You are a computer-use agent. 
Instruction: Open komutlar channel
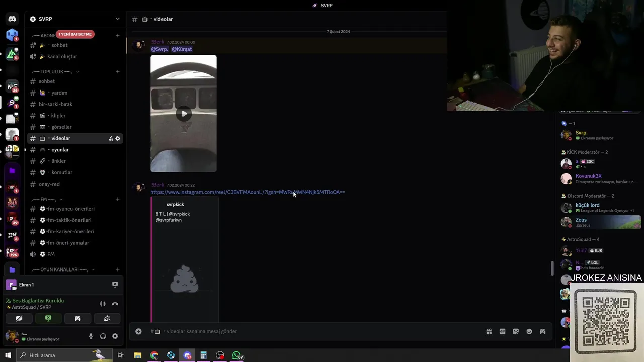point(75,172)
